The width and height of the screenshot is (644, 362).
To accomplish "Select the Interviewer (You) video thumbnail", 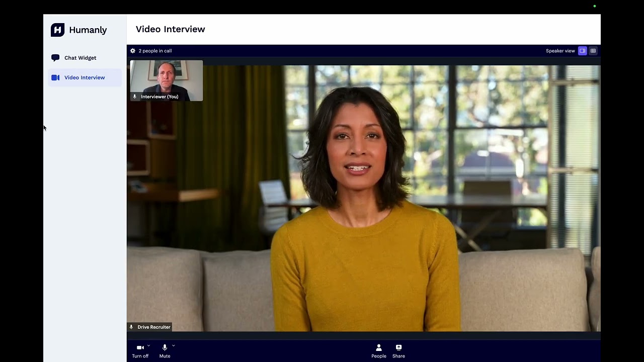I will pyautogui.click(x=167, y=80).
